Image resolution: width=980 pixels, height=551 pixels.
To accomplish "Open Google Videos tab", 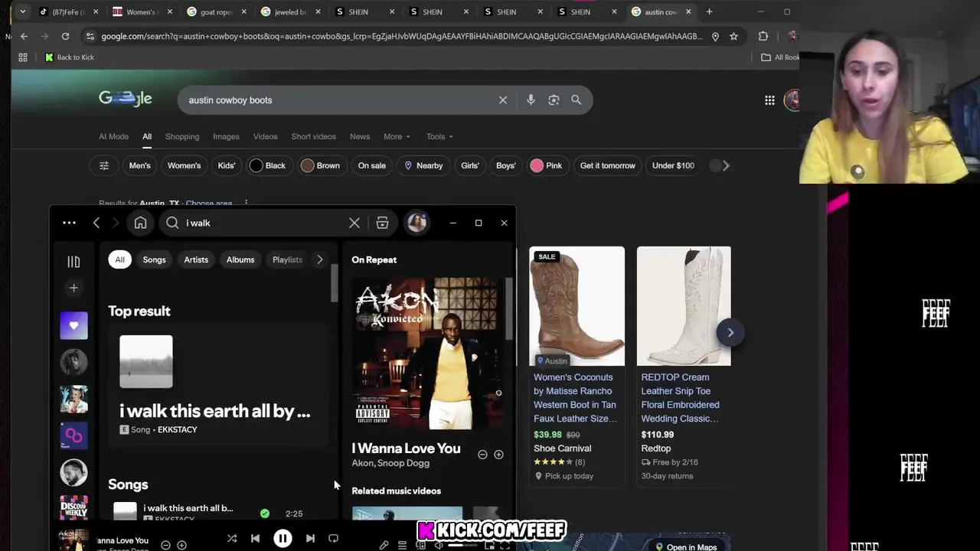I will pyautogui.click(x=265, y=136).
